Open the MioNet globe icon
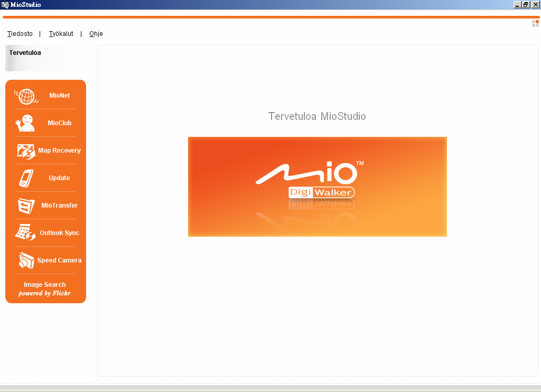Screen dimensions: 541x392 (x=26, y=96)
